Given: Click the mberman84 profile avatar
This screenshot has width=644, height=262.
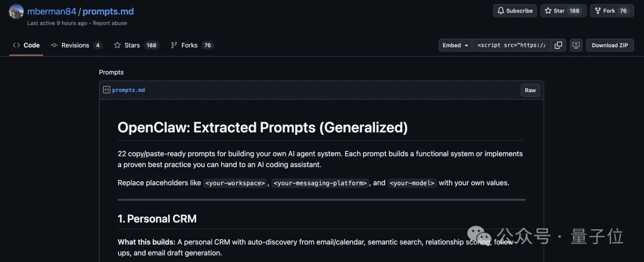Looking at the screenshot, I should pyautogui.click(x=17, y=11).
